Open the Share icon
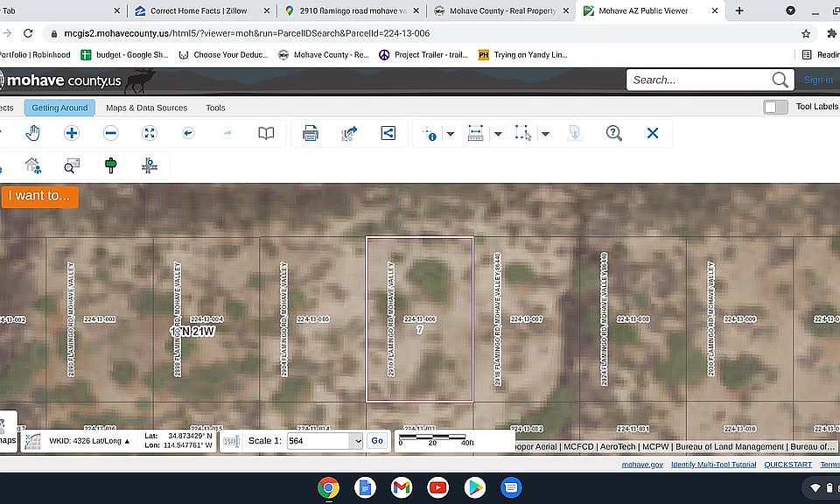The width and height of the screenshot is (840, 504). (x=388, y=133)
